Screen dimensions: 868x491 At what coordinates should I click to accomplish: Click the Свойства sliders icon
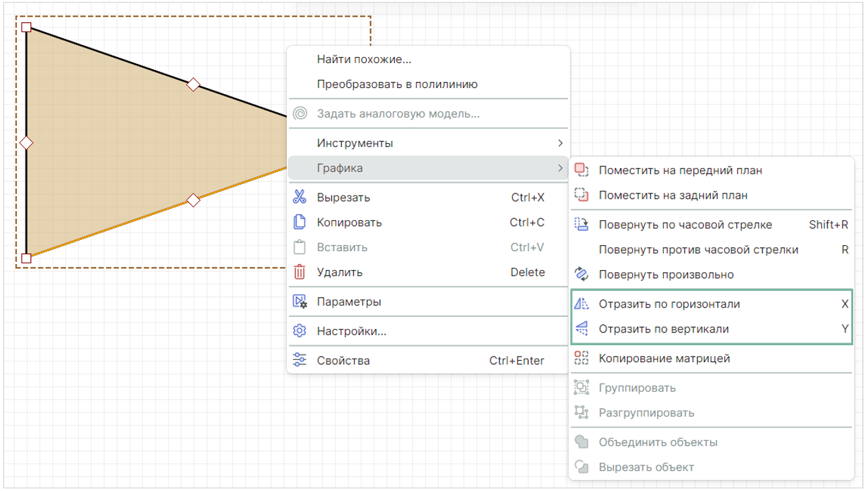[x=300, y=361]
